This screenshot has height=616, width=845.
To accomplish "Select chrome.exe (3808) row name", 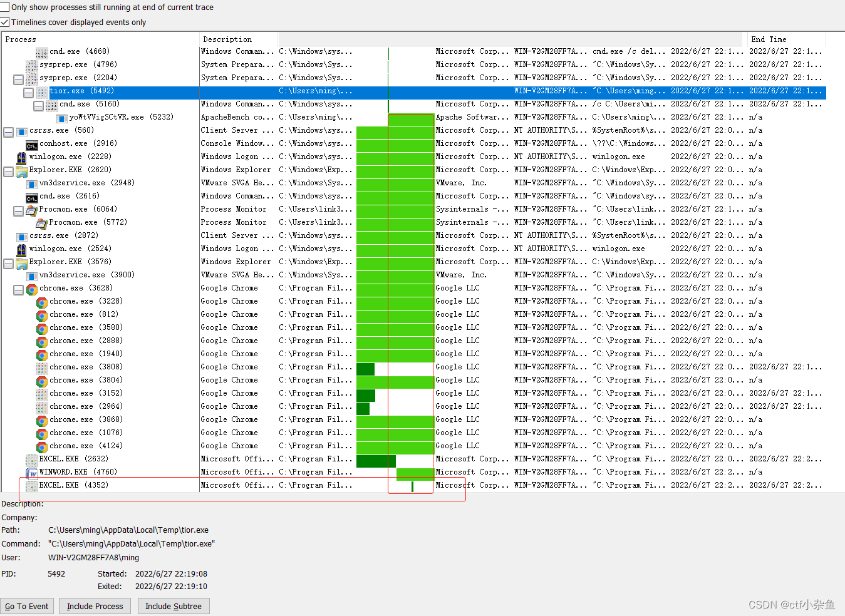I will click(x=86, y=367).
